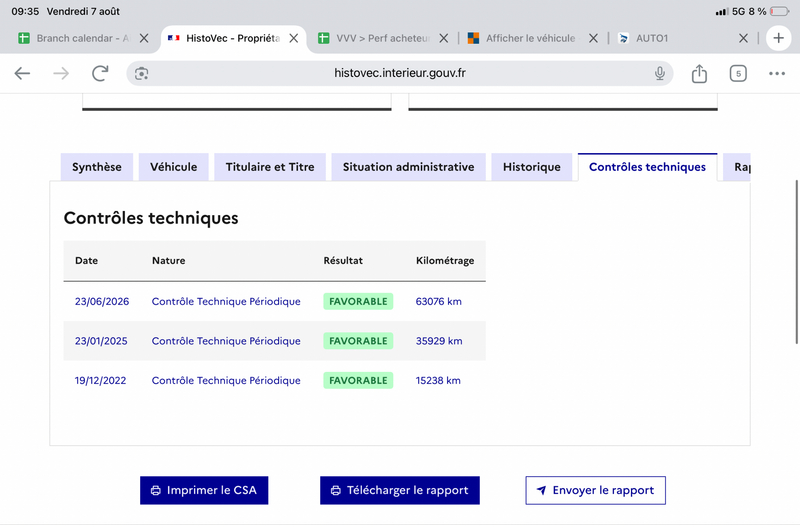
Task: Select date 23/06/2026
Action: tap(102, 302)
